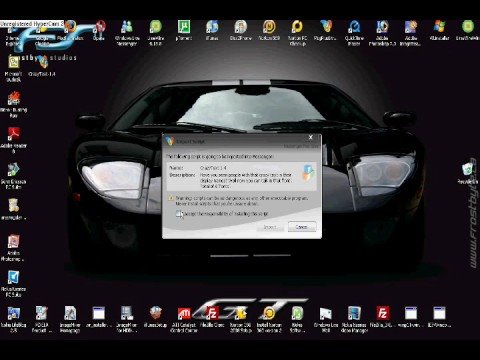The height and width of the screenshot is (360, 480).
Task: Select the Norton PC Checkup icon
Action: click(297, 33)
